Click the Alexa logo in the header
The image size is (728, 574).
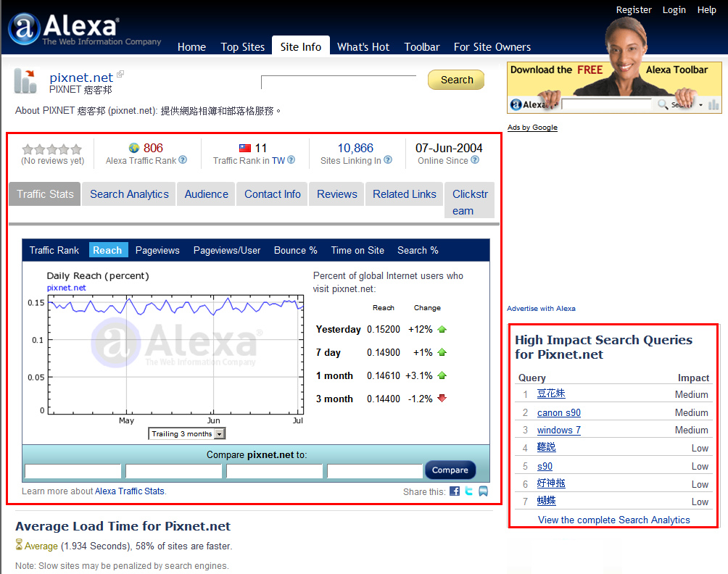tap(85, 29)
